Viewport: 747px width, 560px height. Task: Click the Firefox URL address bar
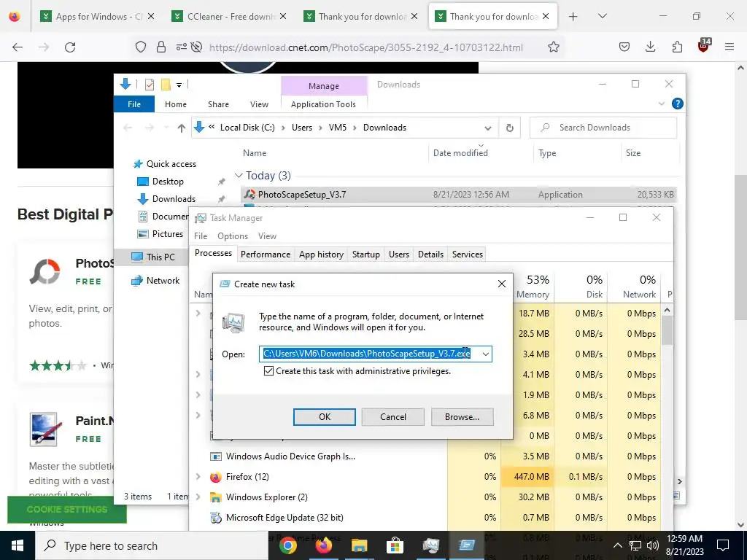tap(366, 47)
